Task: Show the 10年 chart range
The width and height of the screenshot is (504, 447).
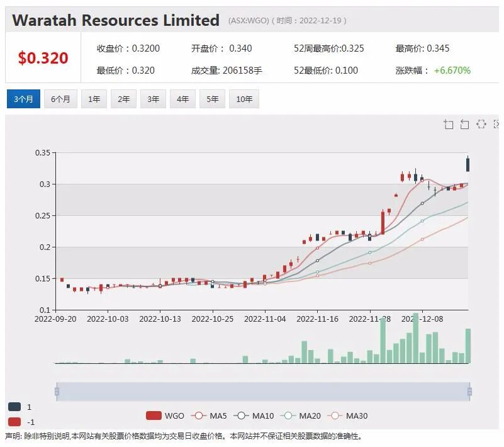Action: [244, 99]
